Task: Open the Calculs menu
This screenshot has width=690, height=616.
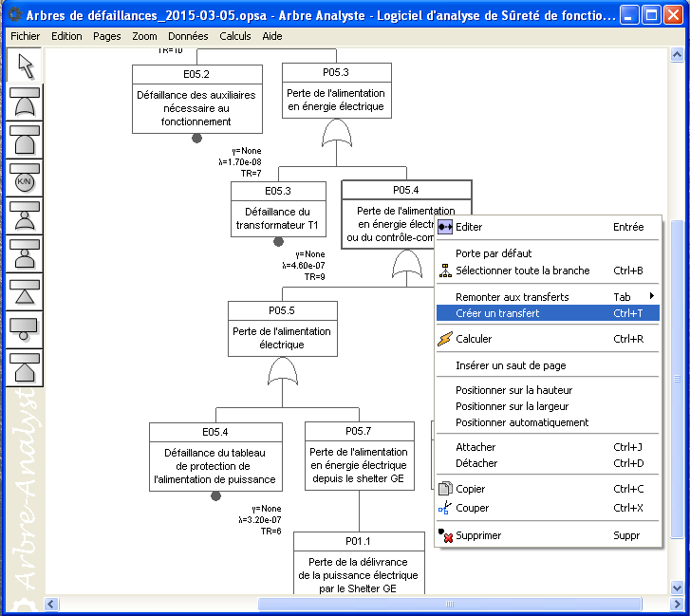Action: coord(235,36)
